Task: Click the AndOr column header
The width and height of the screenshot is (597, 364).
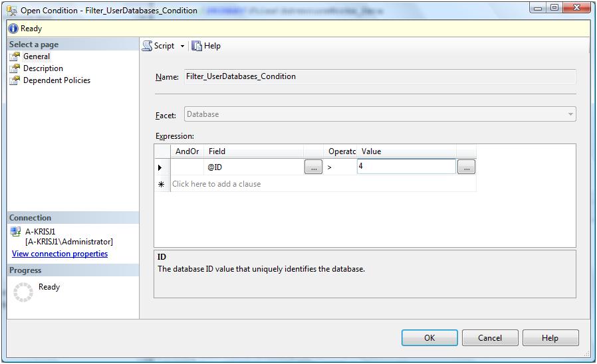Action: (x=187, y=151)
